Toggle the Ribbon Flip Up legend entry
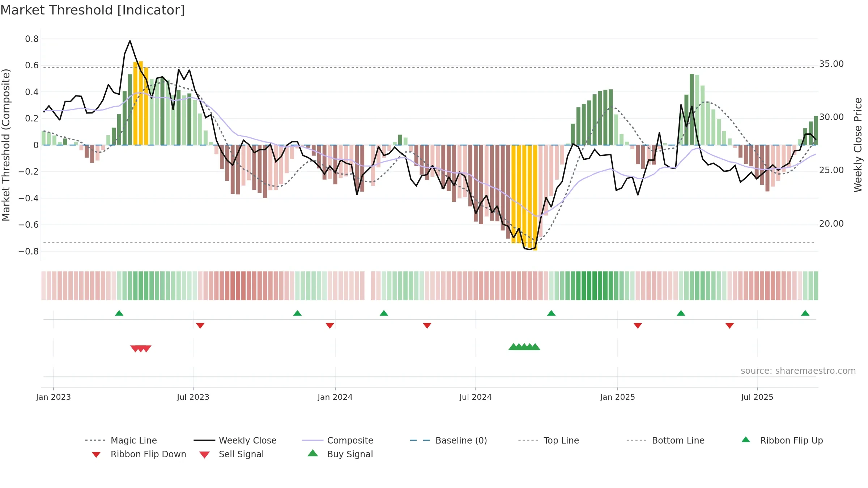 [x=782, y=440]
